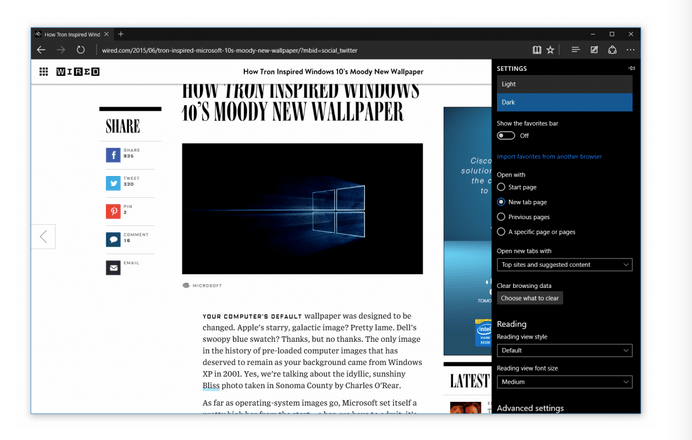
Task: Open the Wired grid menu icon
Action: click(44, 71)
